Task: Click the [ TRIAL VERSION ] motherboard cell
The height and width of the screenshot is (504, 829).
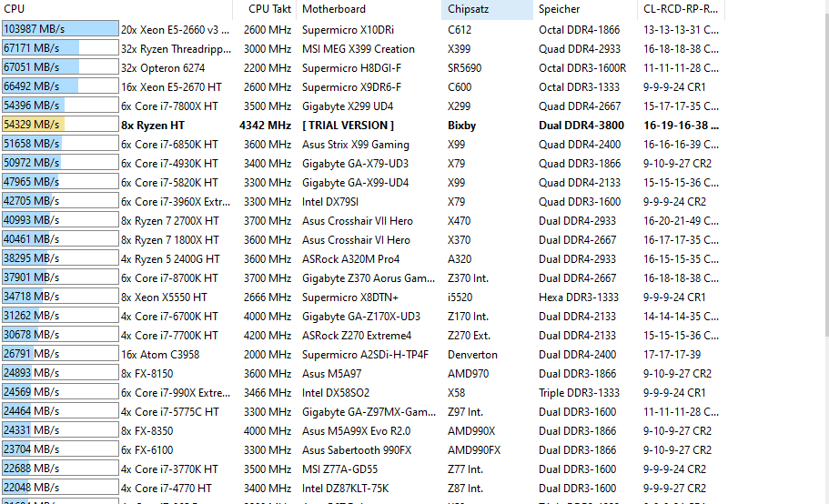Action: 348,126
